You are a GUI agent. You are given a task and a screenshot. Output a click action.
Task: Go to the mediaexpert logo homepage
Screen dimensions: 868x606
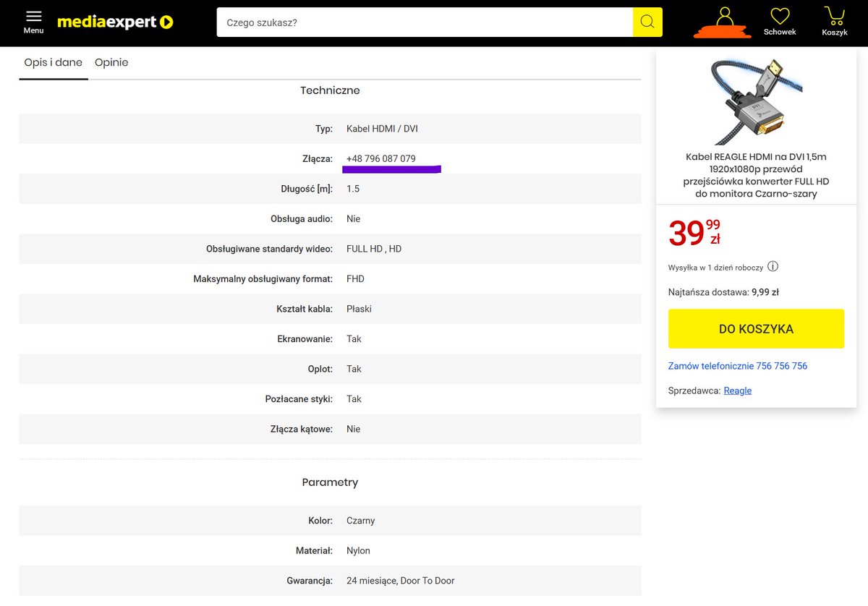pos(115,22)
